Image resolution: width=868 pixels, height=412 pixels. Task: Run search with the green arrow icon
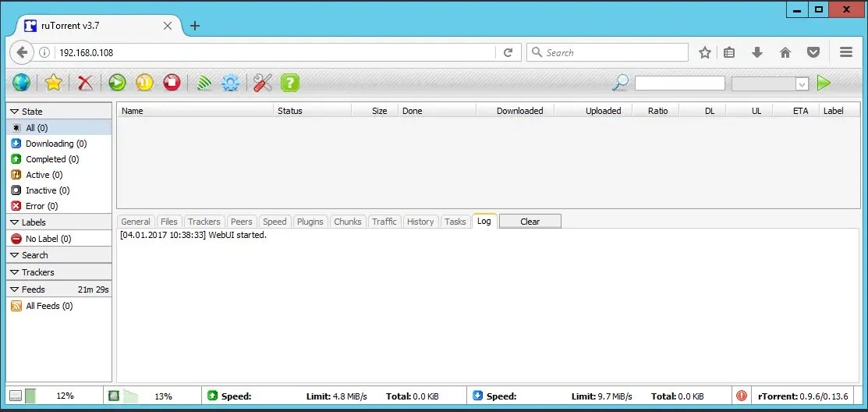(x=824, y=83)
